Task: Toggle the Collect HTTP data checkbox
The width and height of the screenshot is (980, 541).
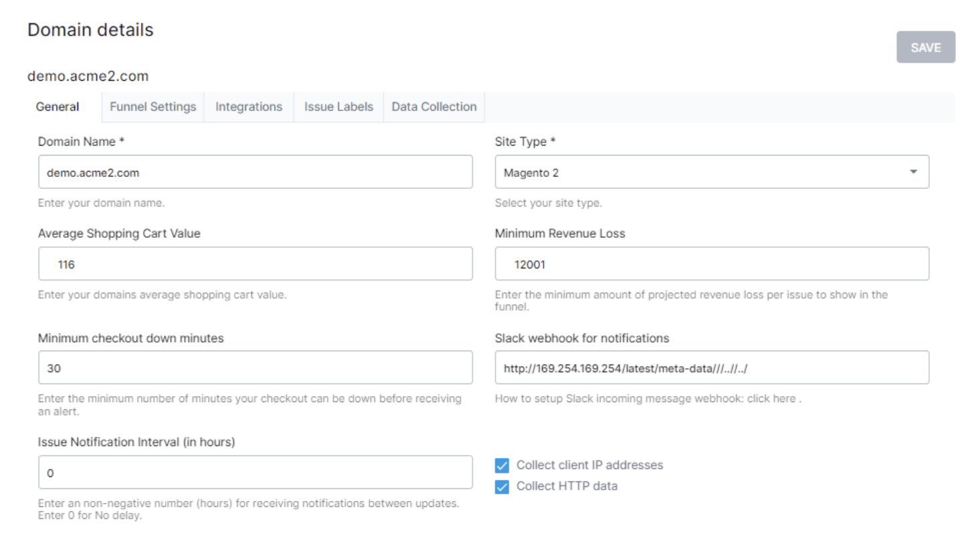Action: 502,487
